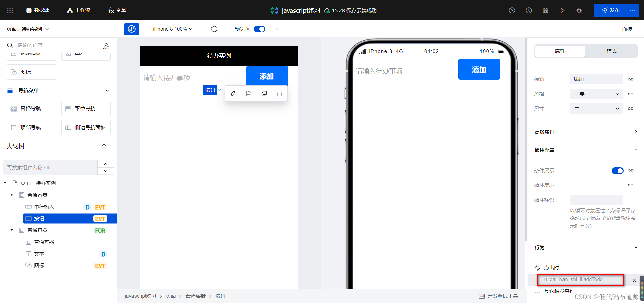The width and height of the screenshot is (644, 303).
Task: Click the previous search result up arrow
Action: pos(106,164)
